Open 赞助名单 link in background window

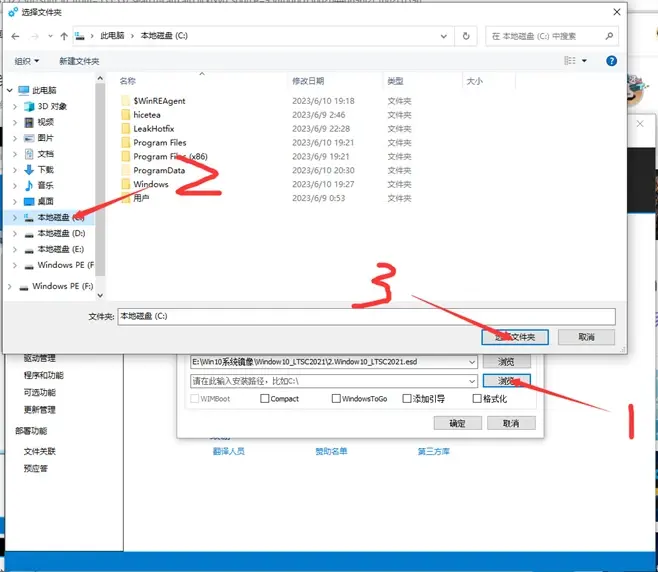332,452
